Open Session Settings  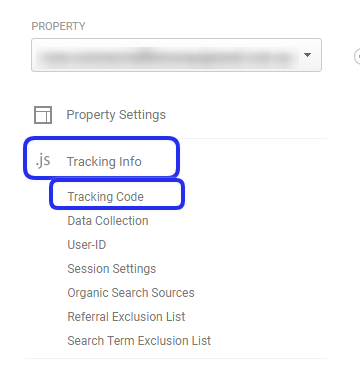tap(112, 269)
